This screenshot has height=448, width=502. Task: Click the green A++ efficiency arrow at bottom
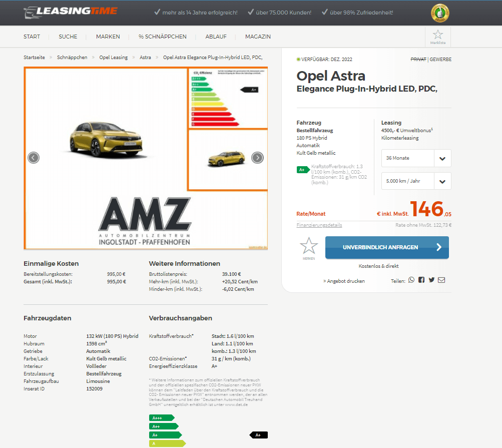point(164,426)
